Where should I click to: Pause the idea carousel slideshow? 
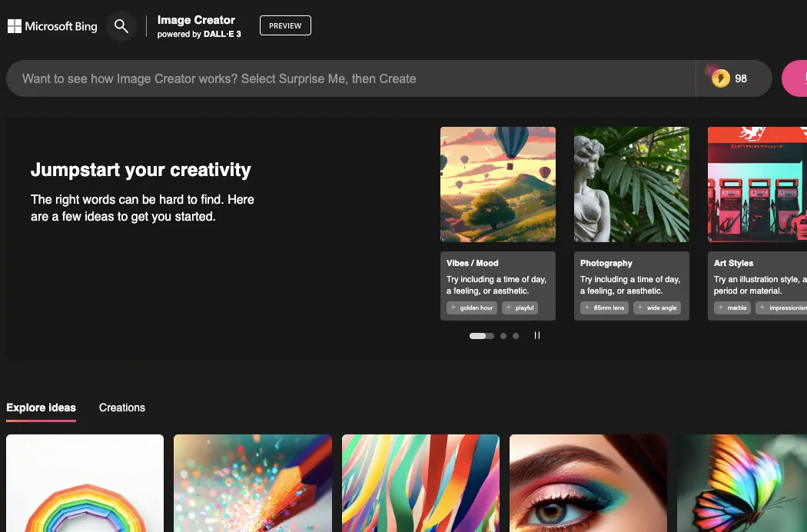pos(537,335)
